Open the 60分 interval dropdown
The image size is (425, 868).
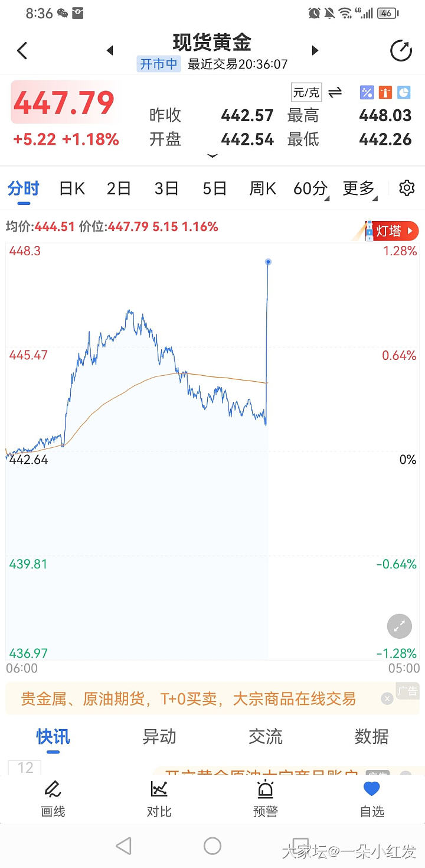coord(311,188)
